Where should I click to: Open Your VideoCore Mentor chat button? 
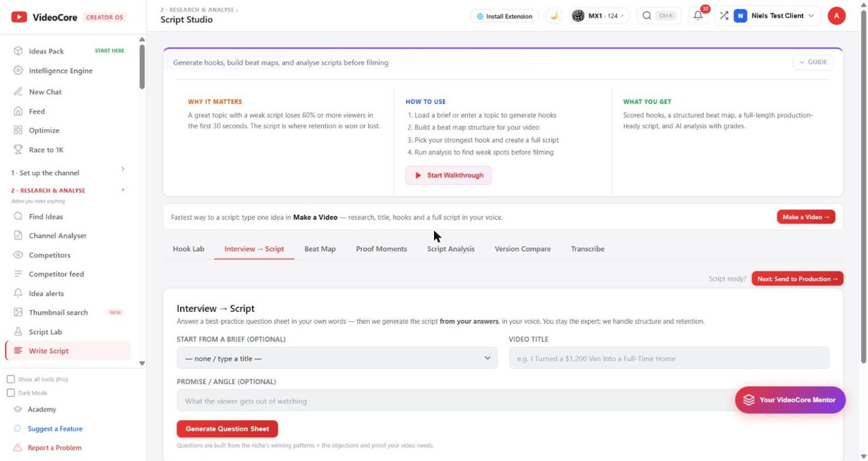tap(790, 400)
